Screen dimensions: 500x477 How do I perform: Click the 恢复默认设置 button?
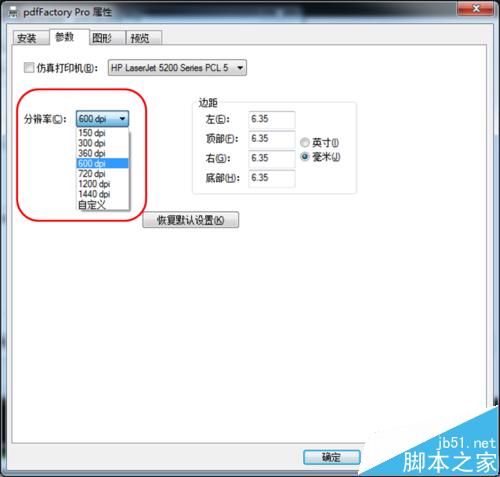191,220
